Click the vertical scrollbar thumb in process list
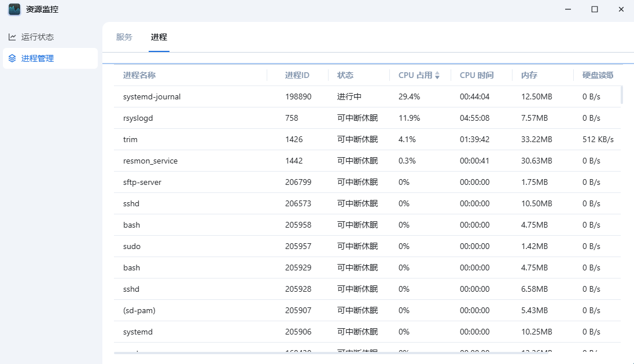Viewport: 634px width, 364px height. [622, 95]
